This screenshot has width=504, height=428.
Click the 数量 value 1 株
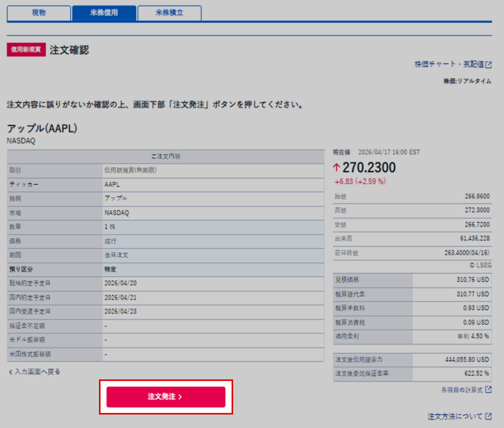110,227
